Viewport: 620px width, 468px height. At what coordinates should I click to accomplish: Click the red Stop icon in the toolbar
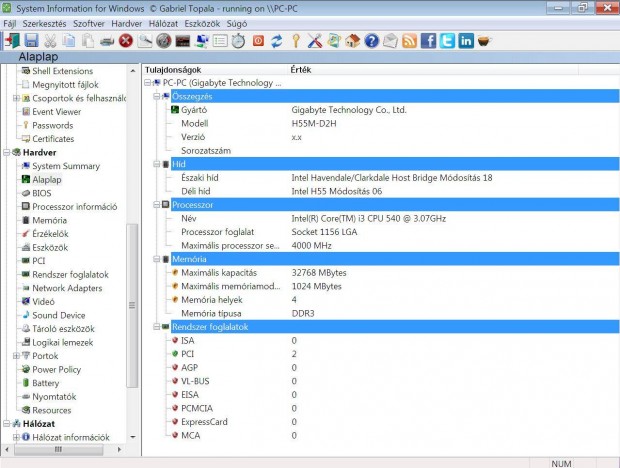click(126, 41)
